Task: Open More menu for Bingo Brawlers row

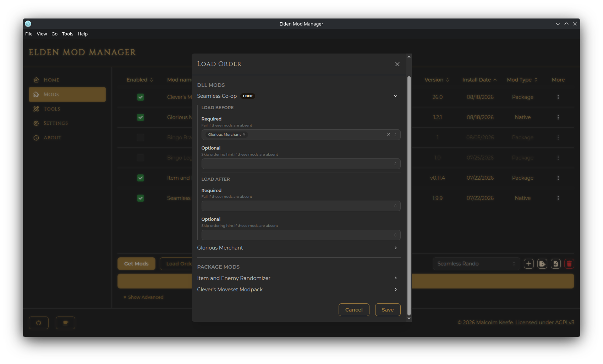Action: click(558, 138)
